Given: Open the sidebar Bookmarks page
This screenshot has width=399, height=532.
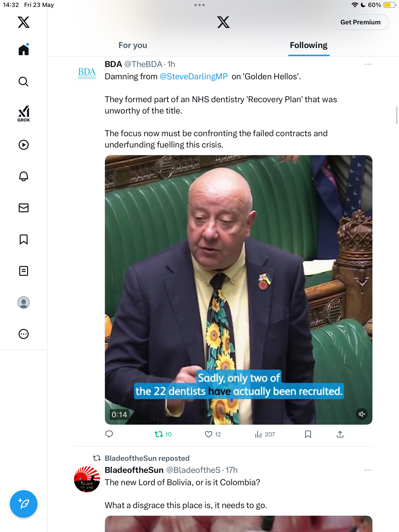Looking at the screenshot, I should pos(24,239).
